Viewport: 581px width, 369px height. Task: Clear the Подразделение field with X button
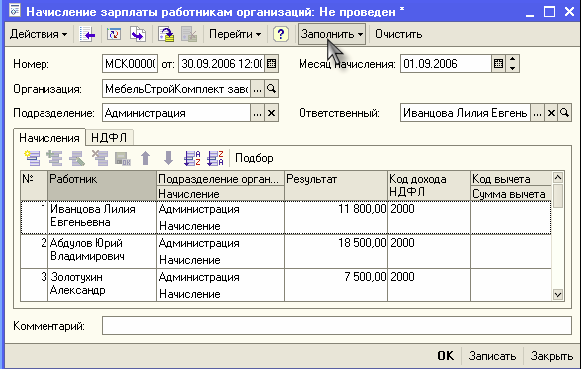[x=272, y=113]
